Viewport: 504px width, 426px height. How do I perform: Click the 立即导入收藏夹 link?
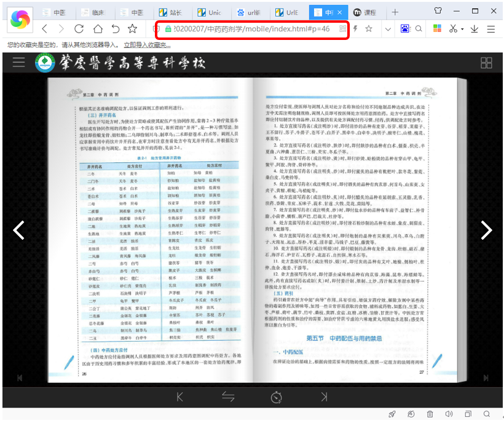[x=148, y=45]
